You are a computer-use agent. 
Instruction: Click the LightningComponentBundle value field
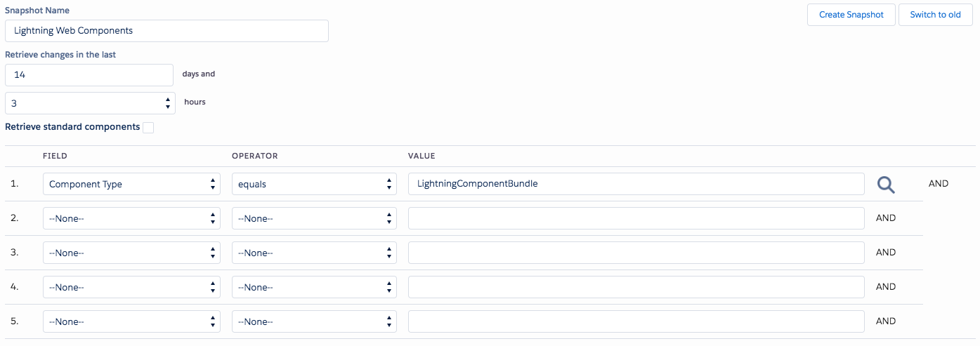coord(636,184)
